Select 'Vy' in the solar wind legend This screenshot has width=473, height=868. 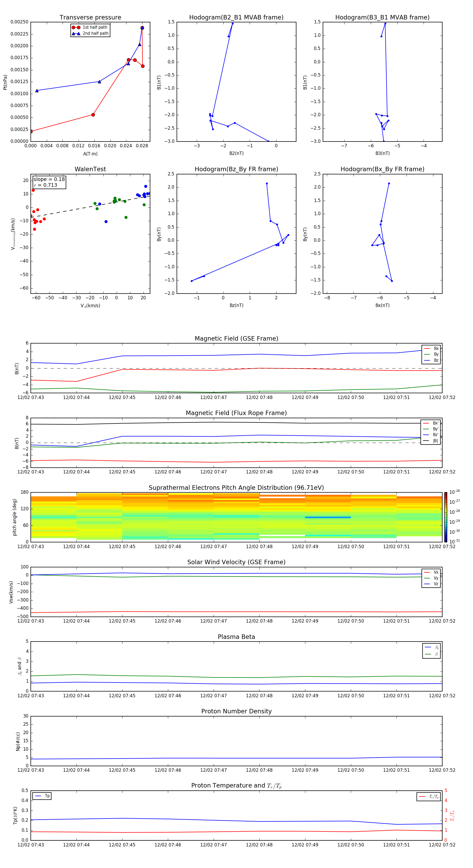click(x=431, y=578)
